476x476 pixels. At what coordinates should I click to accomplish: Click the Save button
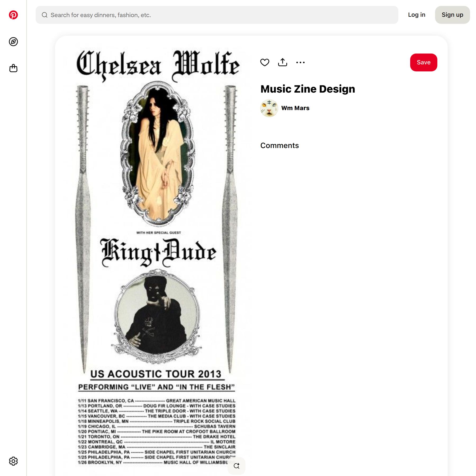point(424,62)
